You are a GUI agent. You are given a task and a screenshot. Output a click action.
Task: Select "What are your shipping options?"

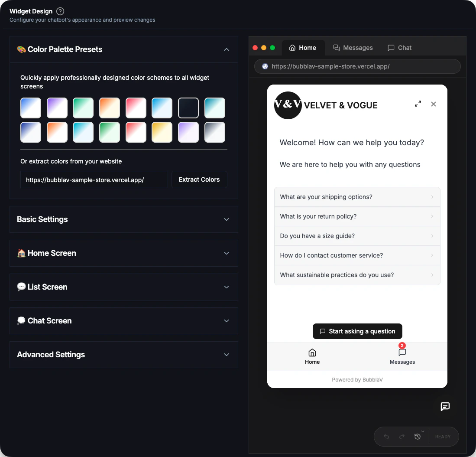357,197
